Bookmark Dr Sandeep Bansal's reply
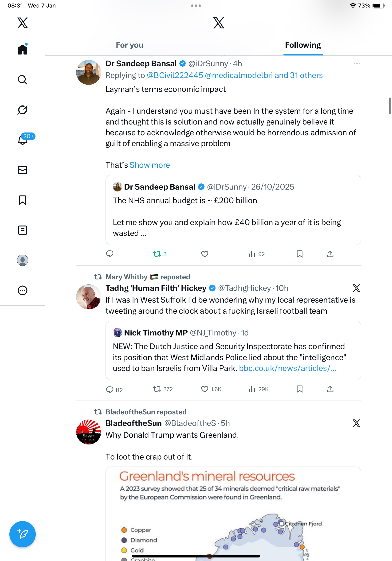 299,254
